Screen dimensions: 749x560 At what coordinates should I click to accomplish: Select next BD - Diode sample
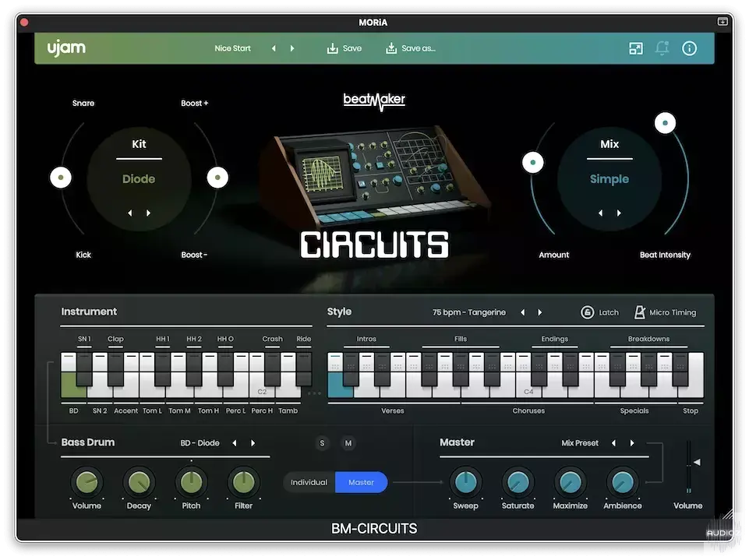point(253,443)
